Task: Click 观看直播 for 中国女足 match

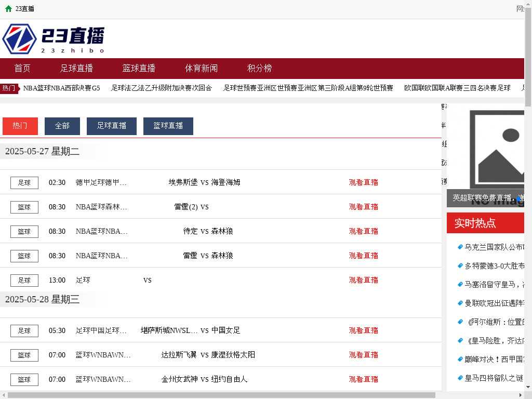Action: point(363,330)
